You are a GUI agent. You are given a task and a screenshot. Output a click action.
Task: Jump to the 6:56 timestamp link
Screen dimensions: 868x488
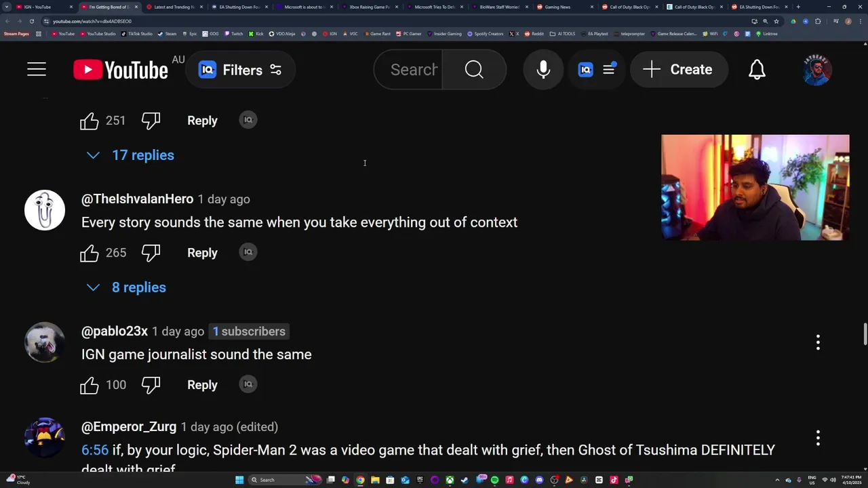95,450
